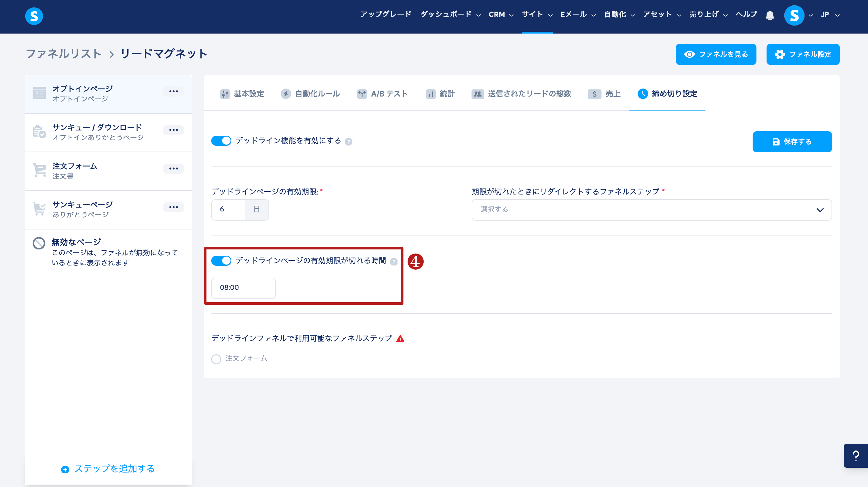
Task: Click help icon beside デッドライン機能を有効にする
Action: click(x=349, y=142)
